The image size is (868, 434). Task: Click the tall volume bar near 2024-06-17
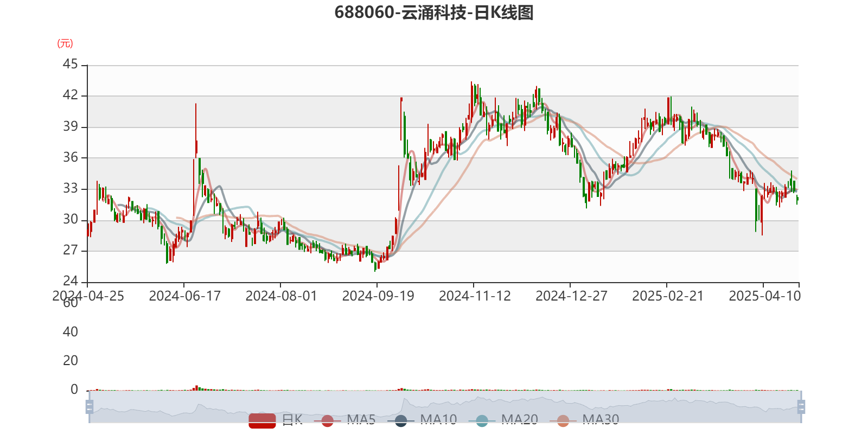click(196, 388)
